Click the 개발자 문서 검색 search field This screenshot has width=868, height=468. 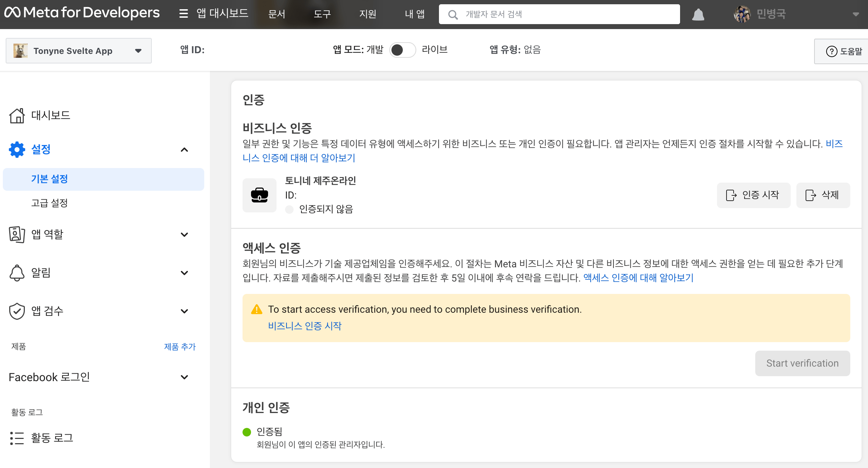559,14
